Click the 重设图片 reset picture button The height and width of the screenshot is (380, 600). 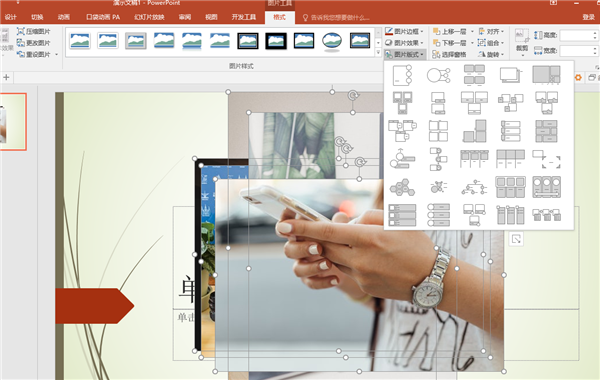tap(34, 54)
